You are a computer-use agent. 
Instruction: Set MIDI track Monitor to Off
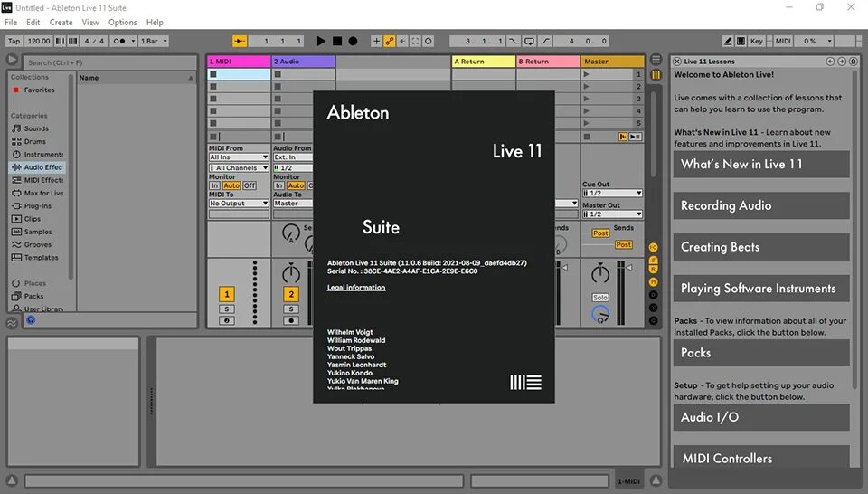250,185
